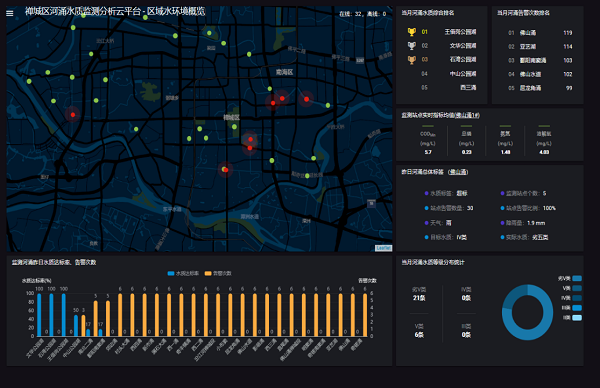Open the hamburger menu icon

click(x=10, y=13)
